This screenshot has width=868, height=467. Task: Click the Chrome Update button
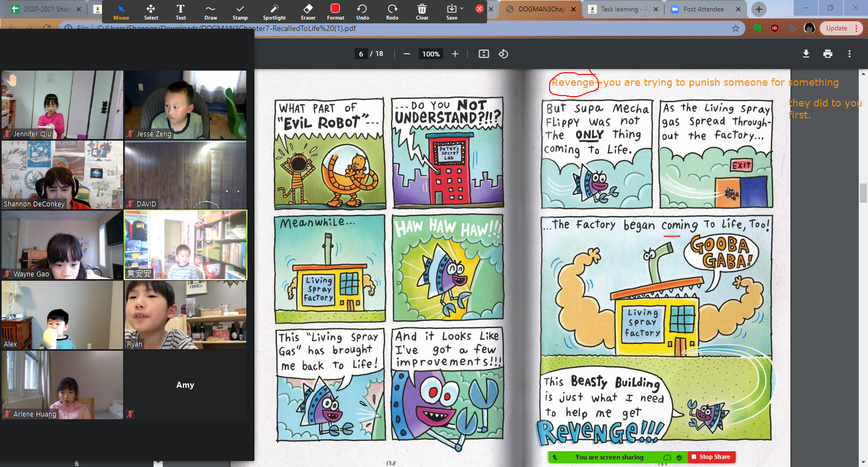pos(837,28)
